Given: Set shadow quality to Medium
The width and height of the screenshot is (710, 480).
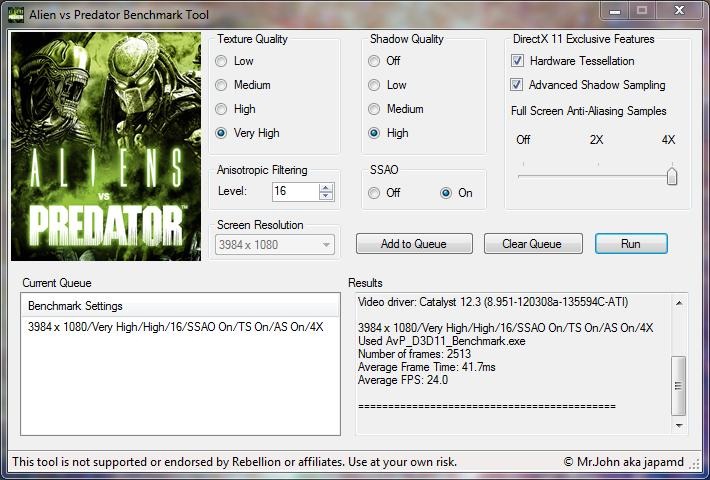Looking at the screenshot, I should coord(375,109).
